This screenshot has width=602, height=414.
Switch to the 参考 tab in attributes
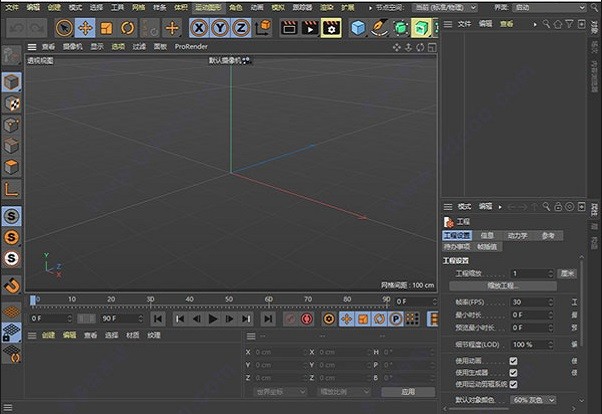548,235
